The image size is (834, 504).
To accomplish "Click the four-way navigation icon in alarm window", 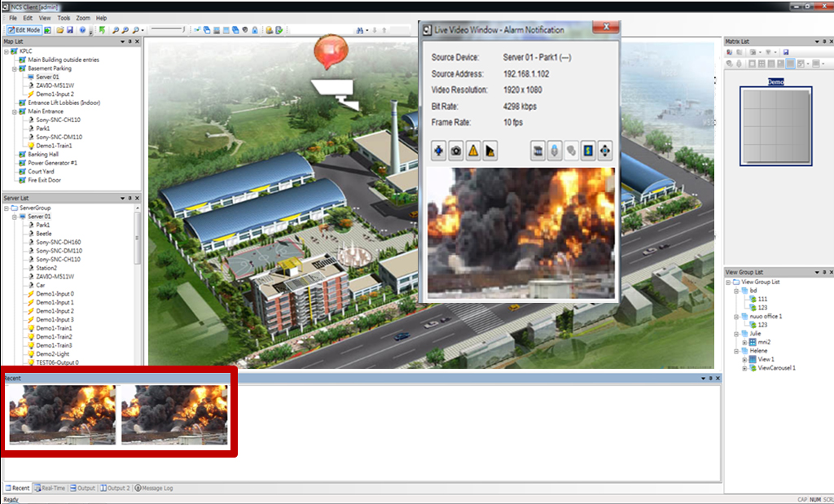I will (605, 151).
